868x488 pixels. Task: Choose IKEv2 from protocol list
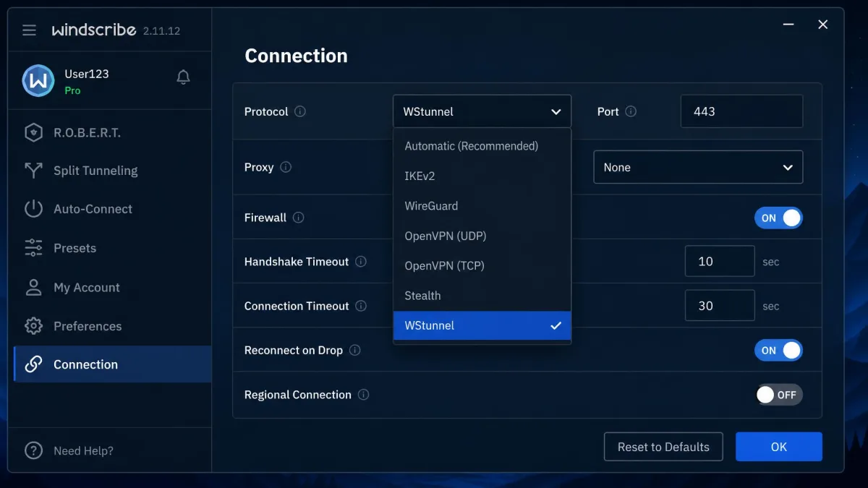coord(482,176)
